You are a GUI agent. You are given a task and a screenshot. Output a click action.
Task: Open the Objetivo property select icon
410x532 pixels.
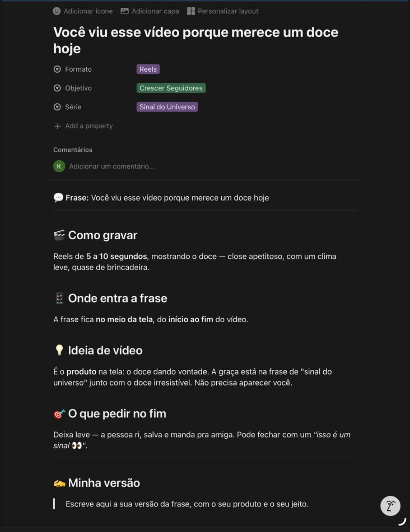click(57, 88)
